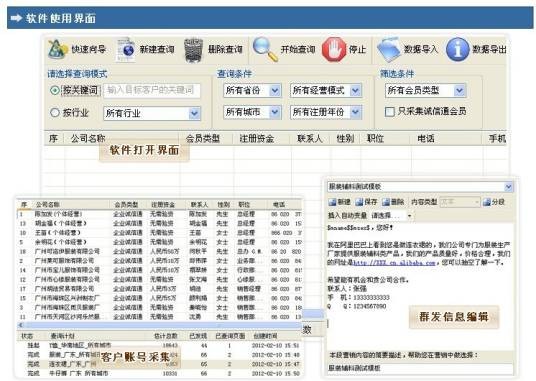The image size is (536, 381).
Task: Enable 只采集诚信通会员 checkbox
Action: (x=390, y=111)
